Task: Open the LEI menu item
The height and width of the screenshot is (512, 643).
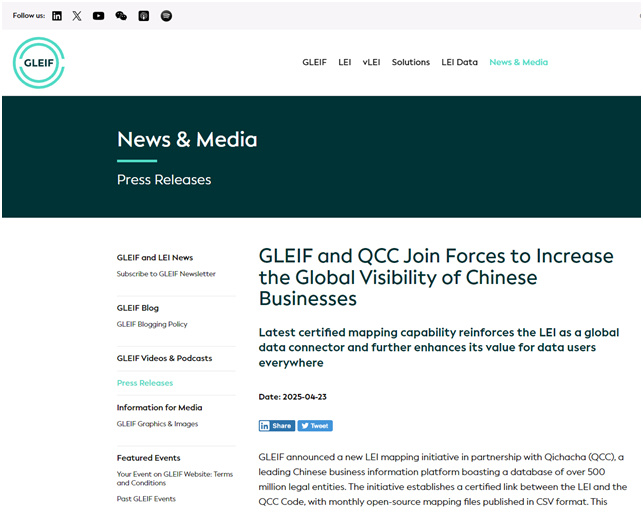Action: pos(344,62)
